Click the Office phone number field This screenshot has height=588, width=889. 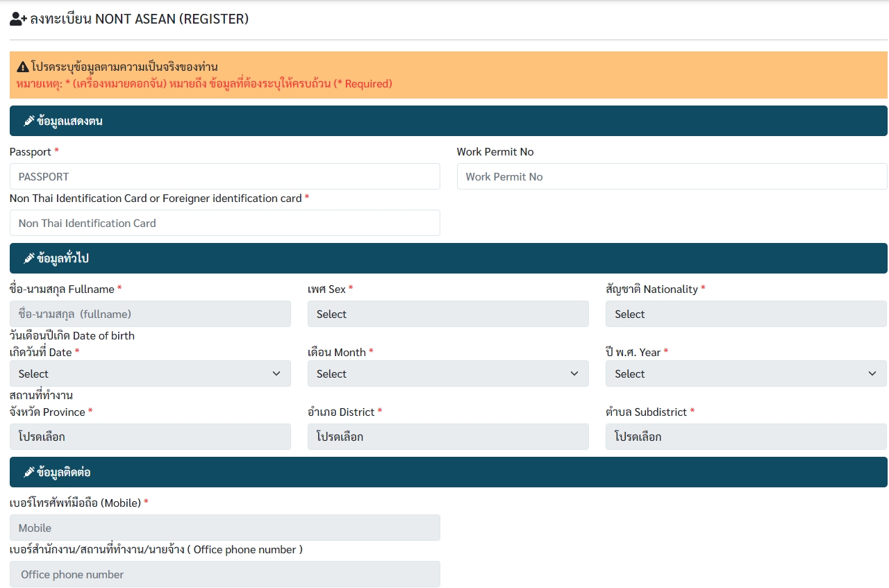pyautogui.click(x=224, y=574)
